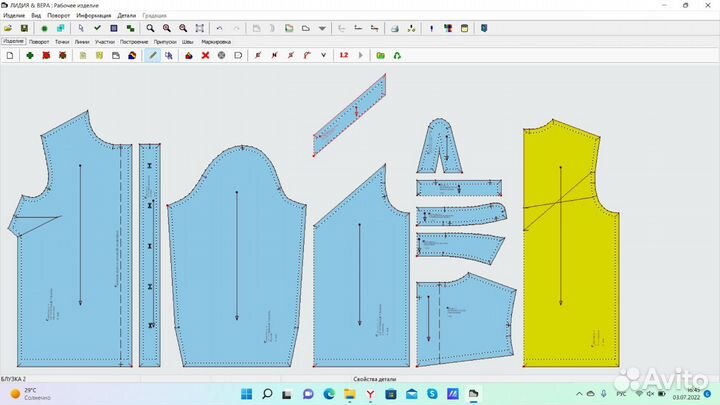Viewport: 720px width, 405px height.
Task: Click the save floppy disk icon
Action: pyautogui.click(x=24, y=28)
